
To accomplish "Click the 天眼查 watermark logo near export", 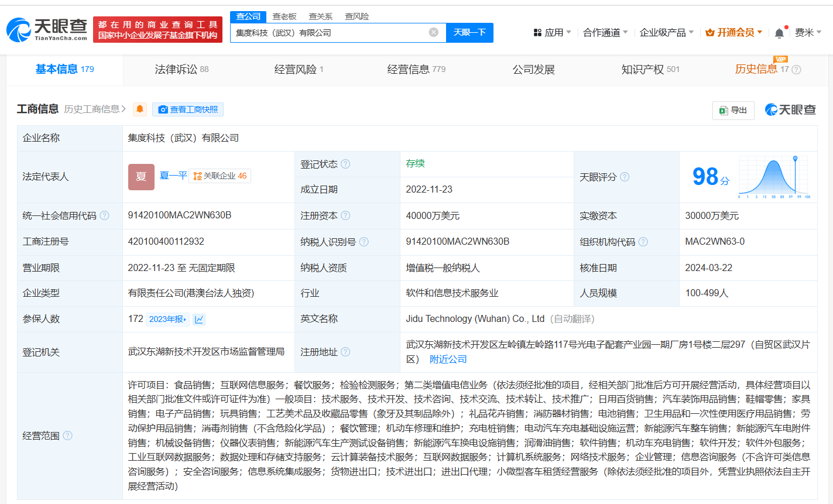I will 790,109.
